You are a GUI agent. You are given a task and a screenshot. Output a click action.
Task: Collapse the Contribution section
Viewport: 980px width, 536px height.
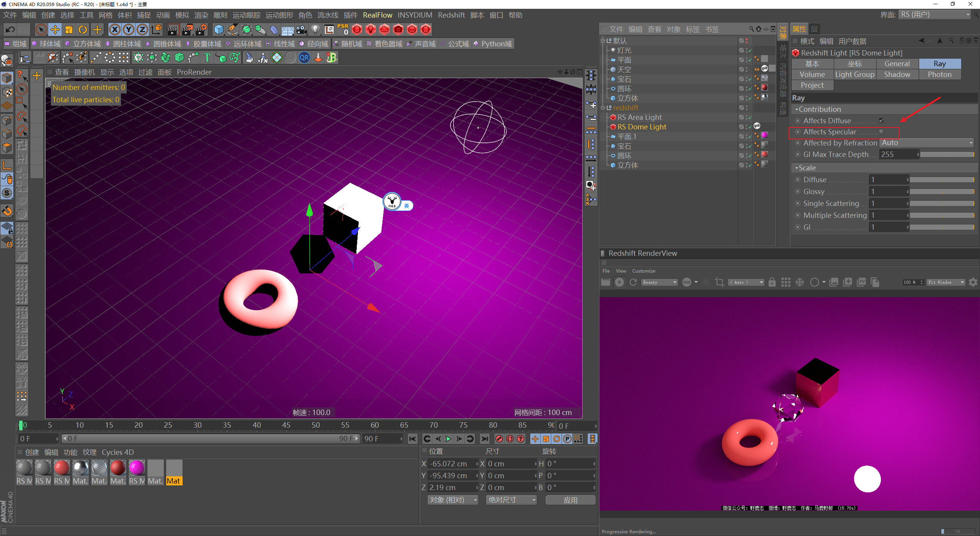coord(797,109)
